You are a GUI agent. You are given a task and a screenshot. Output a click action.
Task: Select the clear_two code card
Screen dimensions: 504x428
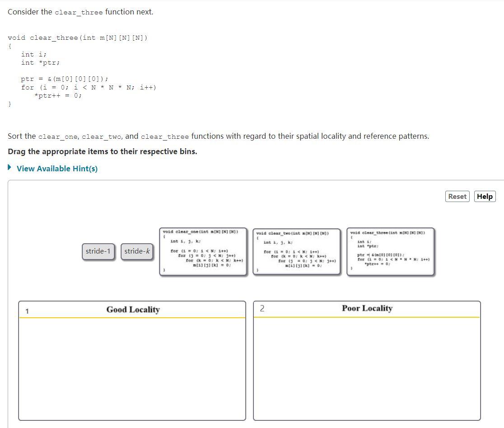pyautogui.click(x=296, y=251)
